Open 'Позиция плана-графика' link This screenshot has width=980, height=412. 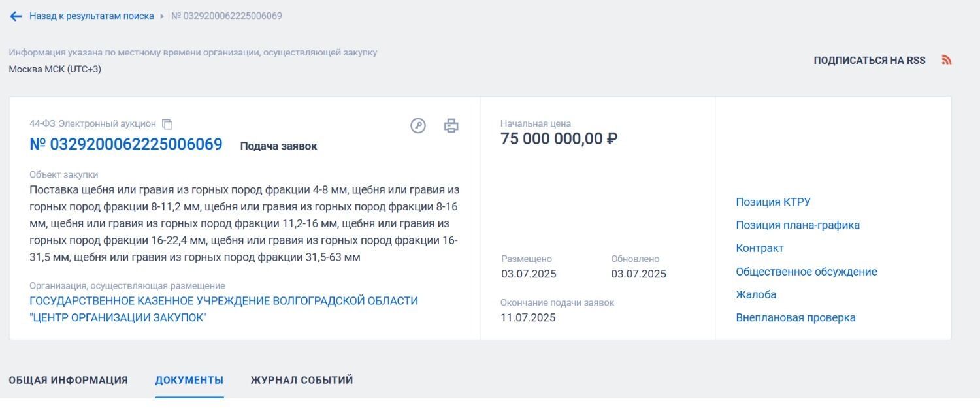click(x=797, y=225)
